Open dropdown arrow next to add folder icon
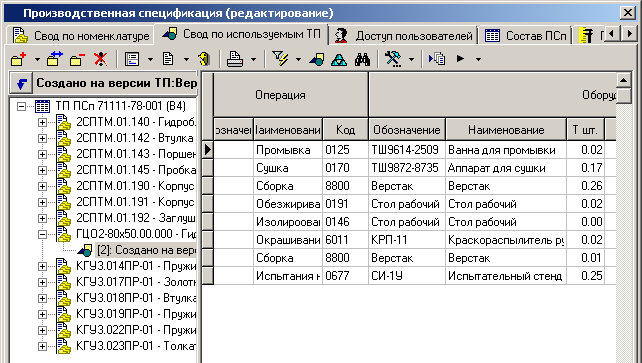The image size is (642, 363). click(x=37, y=60)
